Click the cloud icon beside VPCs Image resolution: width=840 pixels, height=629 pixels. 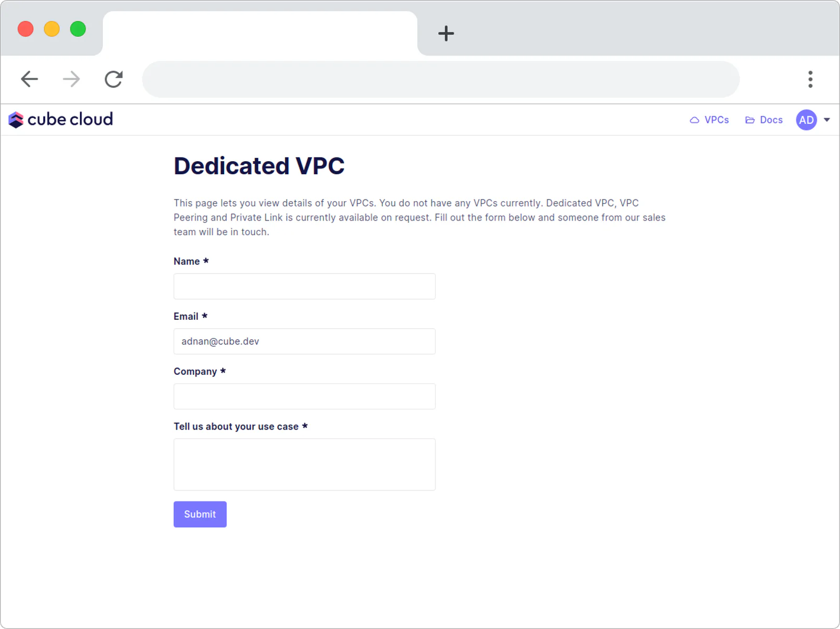click(x=694, y=120)
